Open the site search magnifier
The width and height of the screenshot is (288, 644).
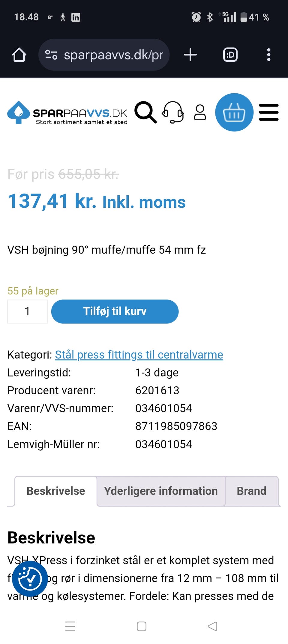point(145,113)
